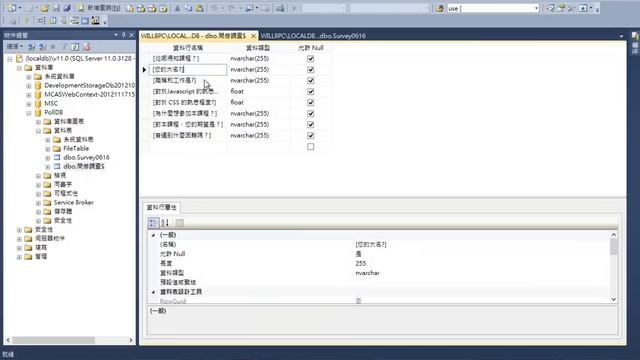Screen dimensions: 640x360
Task: Select dbo.Survey0616 in Object Explorer tree
Action: point(86,158)
